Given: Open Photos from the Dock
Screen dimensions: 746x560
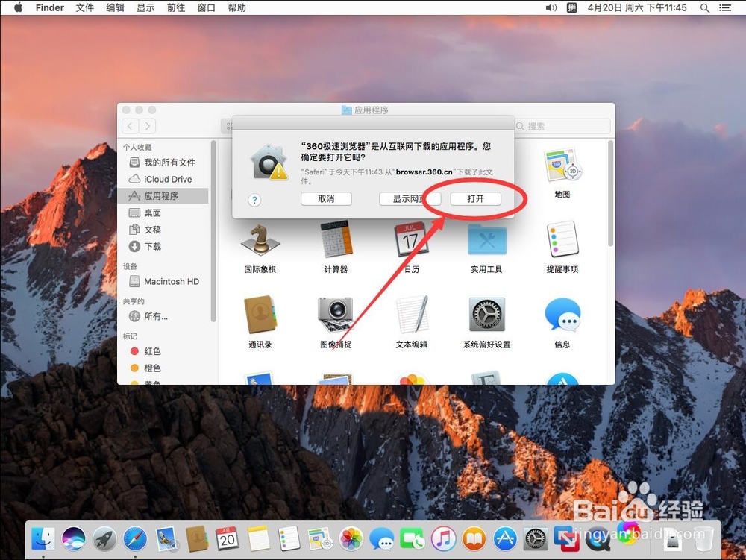Looking at the screenshot, I should [x=351, y=539].
